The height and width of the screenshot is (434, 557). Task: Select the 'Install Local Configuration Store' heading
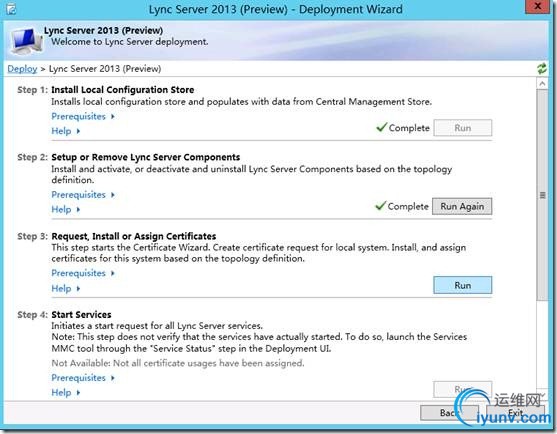(123, 89)
